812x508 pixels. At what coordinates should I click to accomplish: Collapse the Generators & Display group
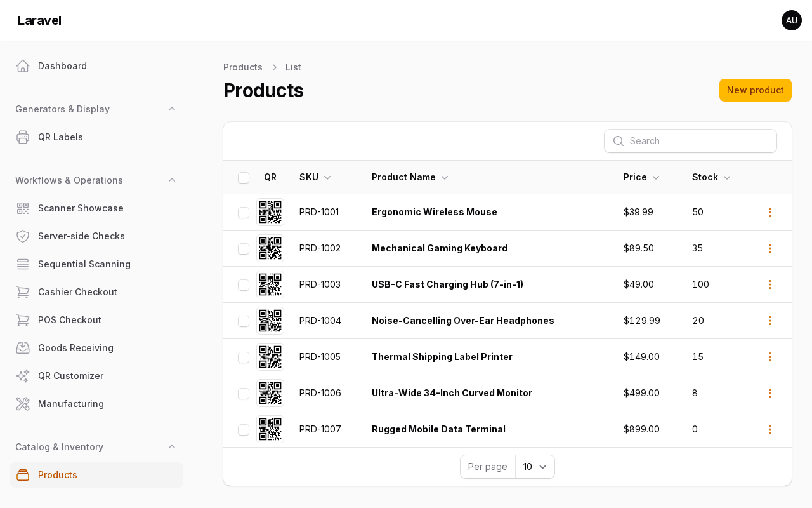pyautogui.click(x=172, y=109)
